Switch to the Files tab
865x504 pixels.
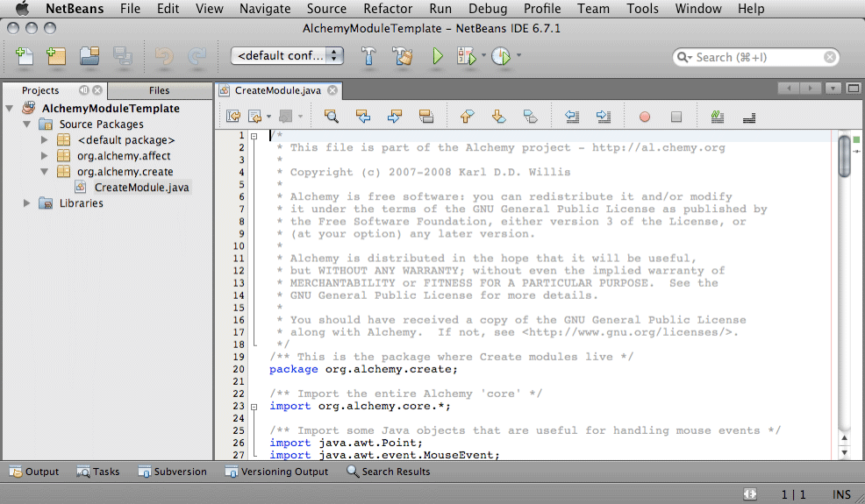tap(159, 90)
